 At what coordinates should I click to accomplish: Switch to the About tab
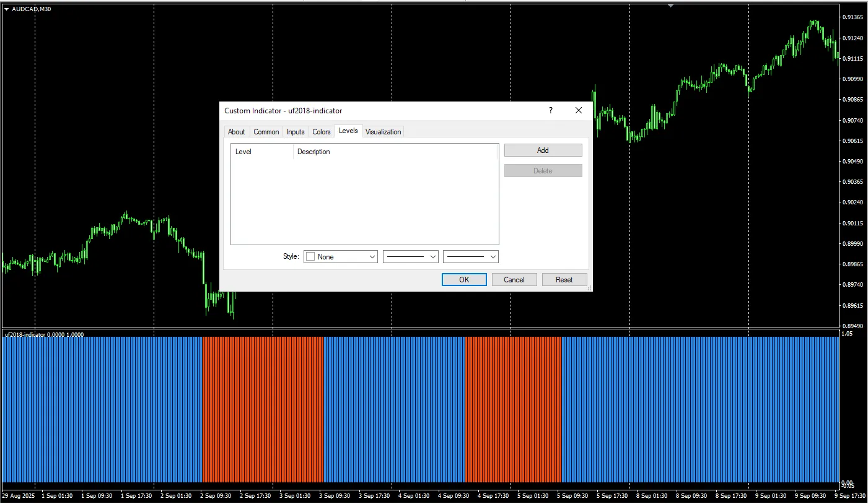click(236, 132)
